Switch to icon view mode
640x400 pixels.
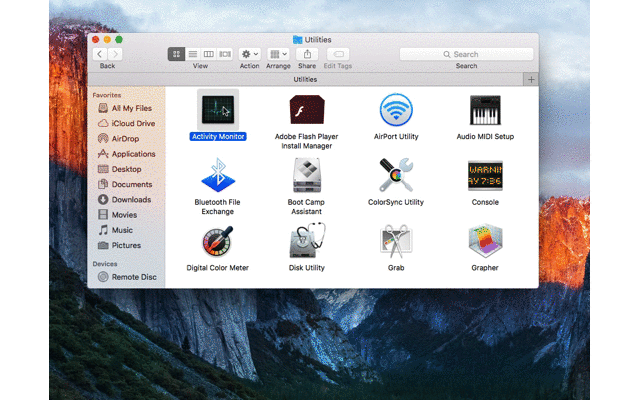177,54
